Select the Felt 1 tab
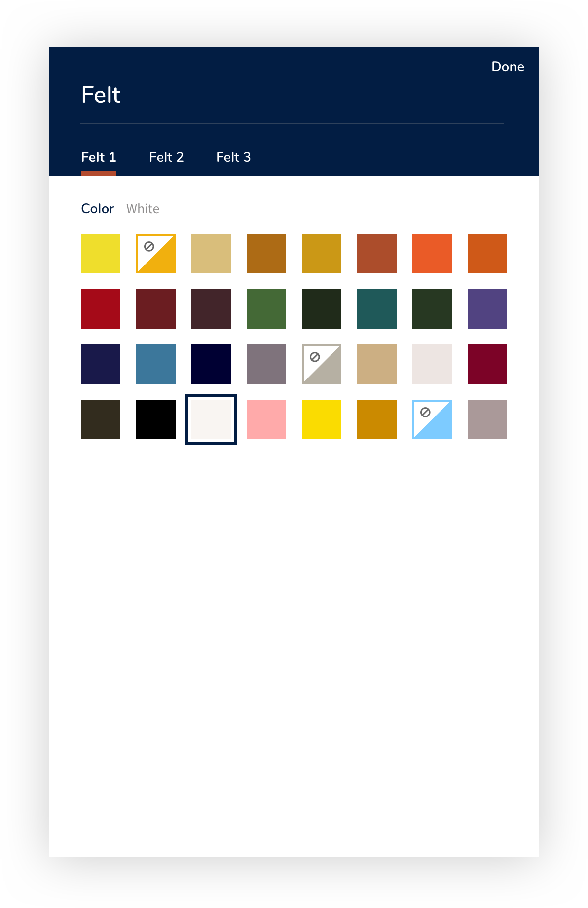Screen dimensions: 588x908 coord(99,157)
